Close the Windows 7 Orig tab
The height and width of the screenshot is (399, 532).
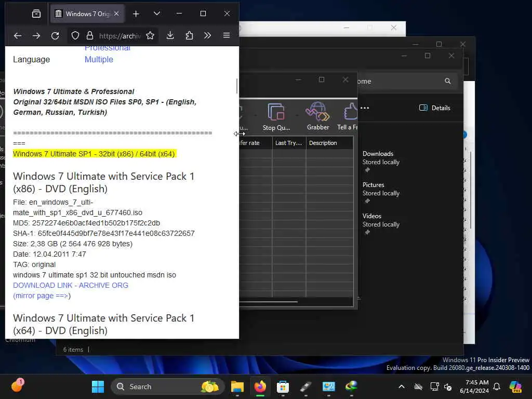(x=116, y=14)
